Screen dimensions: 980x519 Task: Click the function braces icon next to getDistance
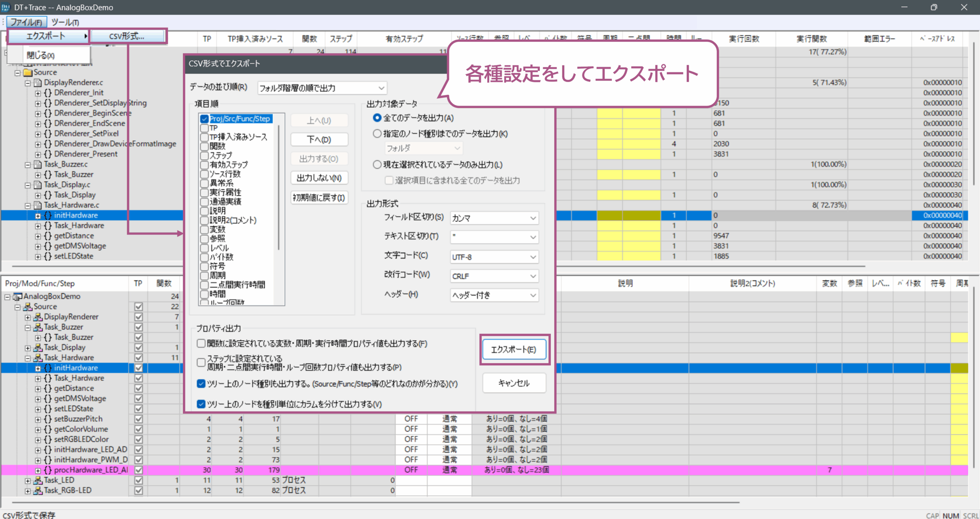[48, 236]
